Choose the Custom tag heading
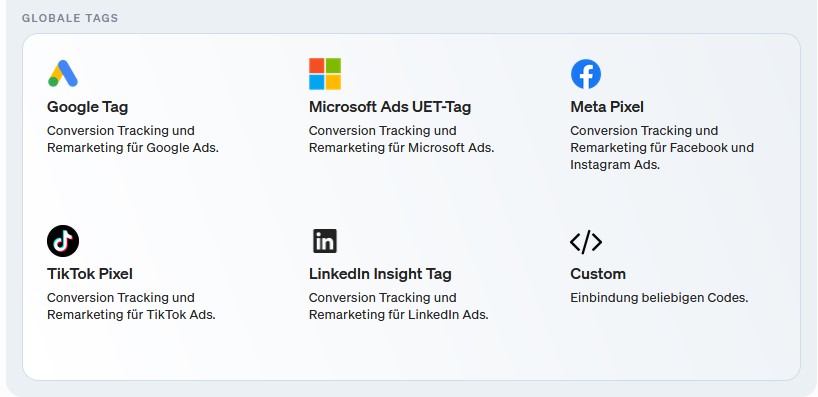Image resolution: width=818 pixels, height=397 pixels. click(x=598, y=274)
